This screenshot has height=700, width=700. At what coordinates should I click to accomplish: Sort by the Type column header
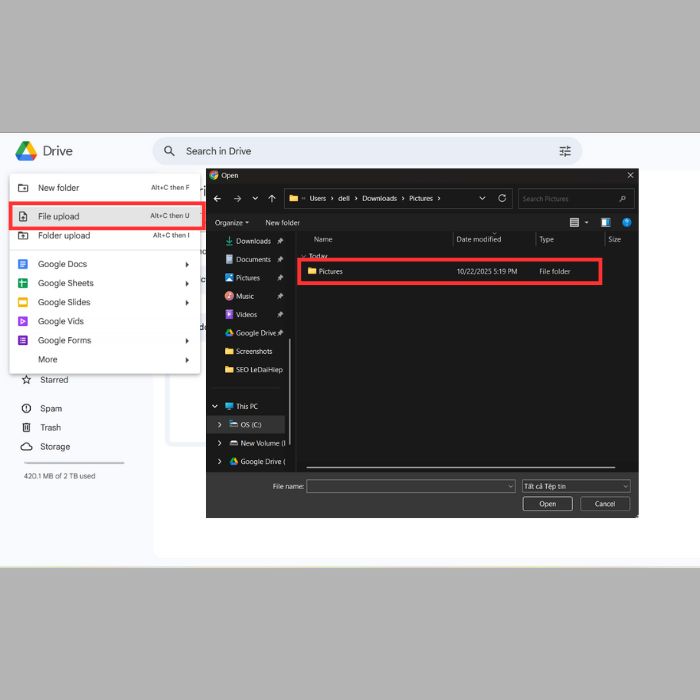point(546,240)
